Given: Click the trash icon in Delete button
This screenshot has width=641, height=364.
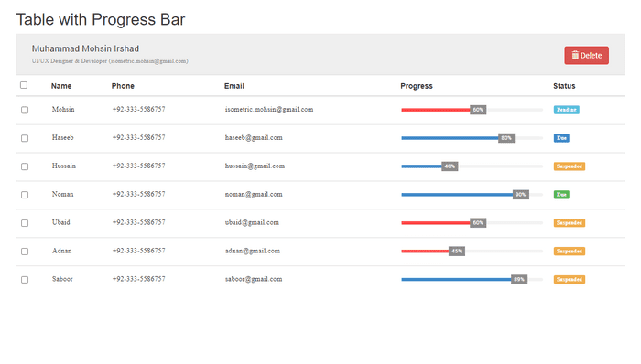Looking at the screenshot, I should (575, 55).
